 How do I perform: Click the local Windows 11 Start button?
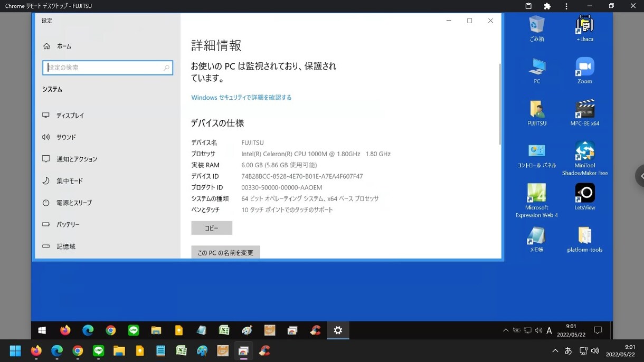coord(15,351)
